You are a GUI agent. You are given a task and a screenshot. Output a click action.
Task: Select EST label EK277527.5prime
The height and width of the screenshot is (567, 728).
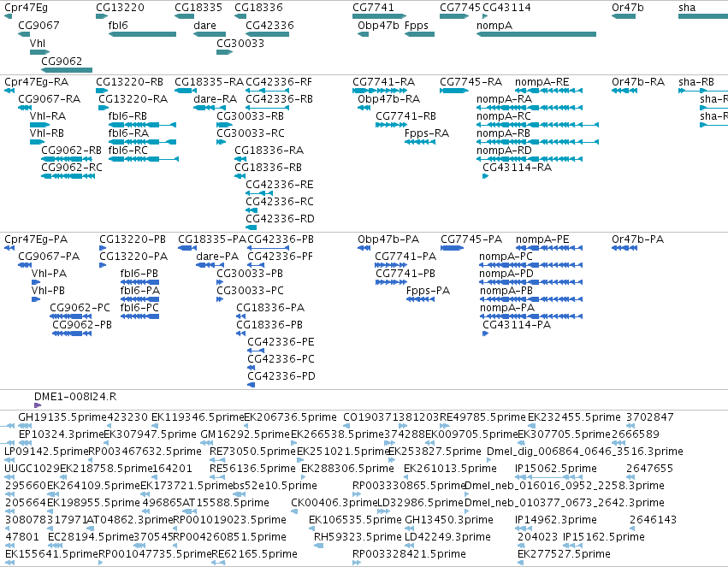564,554
